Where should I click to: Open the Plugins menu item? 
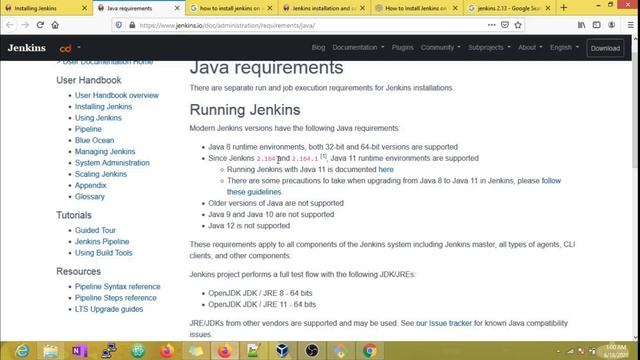402,47
